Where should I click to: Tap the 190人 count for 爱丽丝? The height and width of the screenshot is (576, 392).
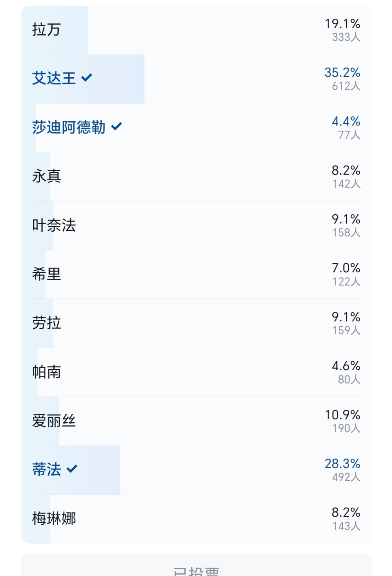[346, 428]
